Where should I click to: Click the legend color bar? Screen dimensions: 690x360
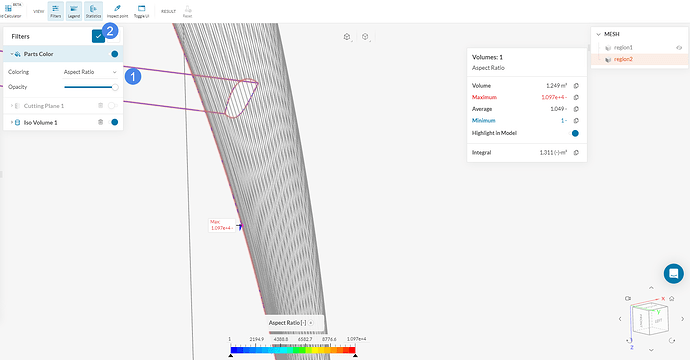293,350
